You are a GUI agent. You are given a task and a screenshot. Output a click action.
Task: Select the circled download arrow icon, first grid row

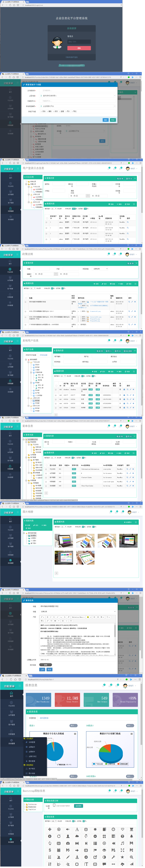(x=59, y=829)
